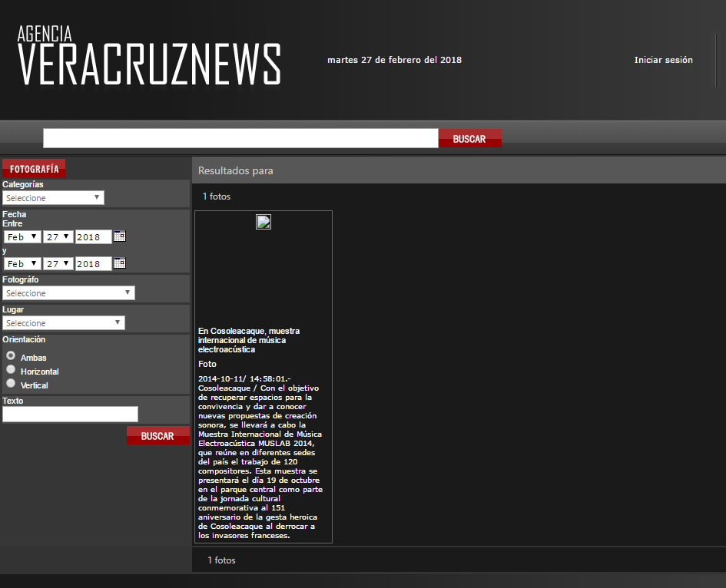Click into the Texto input field
Image resolution: width=726 pixels, height=588 pixels.
[70, 415]
